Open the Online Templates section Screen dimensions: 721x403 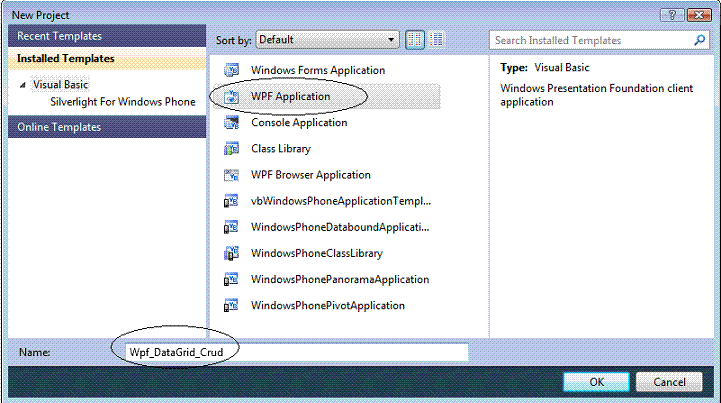point(60,127)
